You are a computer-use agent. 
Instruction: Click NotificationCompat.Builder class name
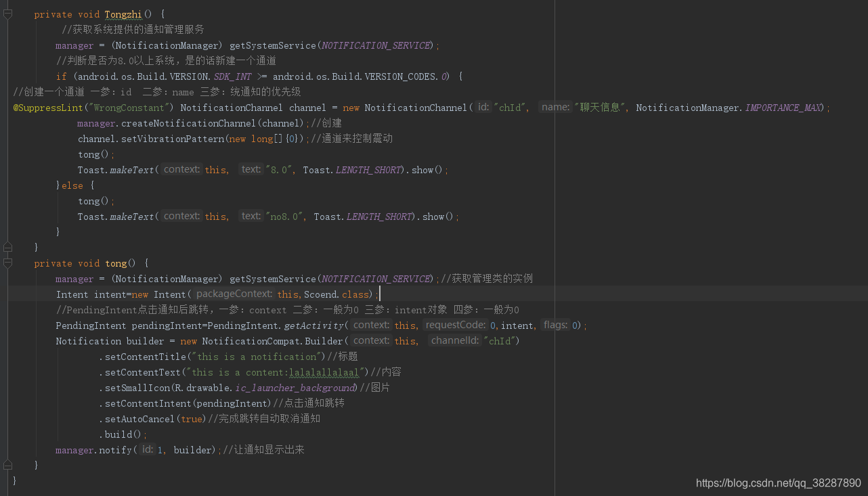[273, 341]
